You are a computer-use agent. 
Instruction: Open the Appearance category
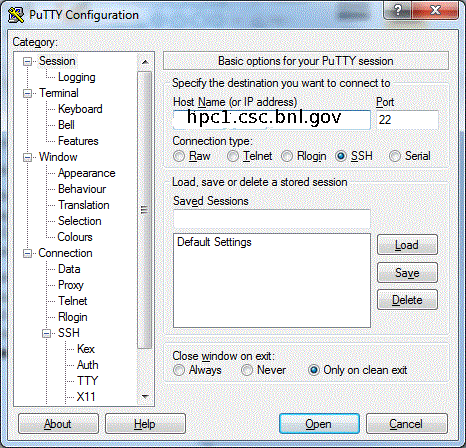pyautogui.click(x=86, y=173)
